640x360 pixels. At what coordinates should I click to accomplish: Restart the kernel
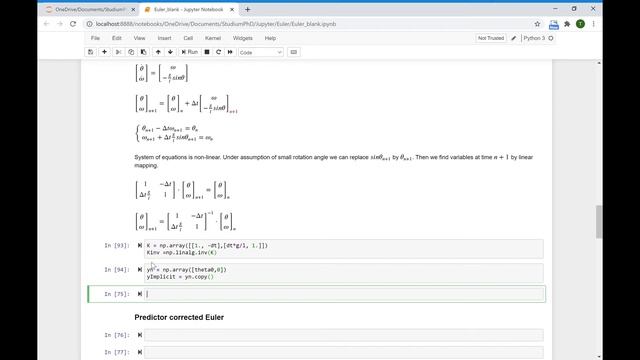[x=218, y=52]
